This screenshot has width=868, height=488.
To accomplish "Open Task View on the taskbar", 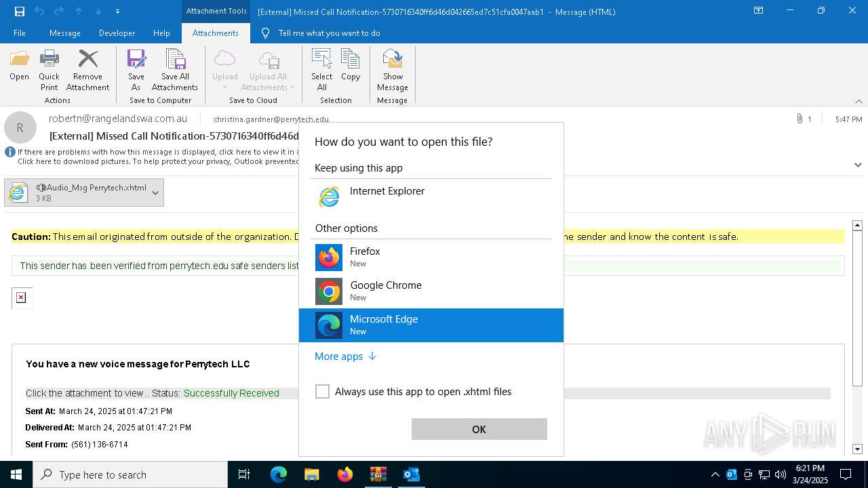I will point(244,474).
